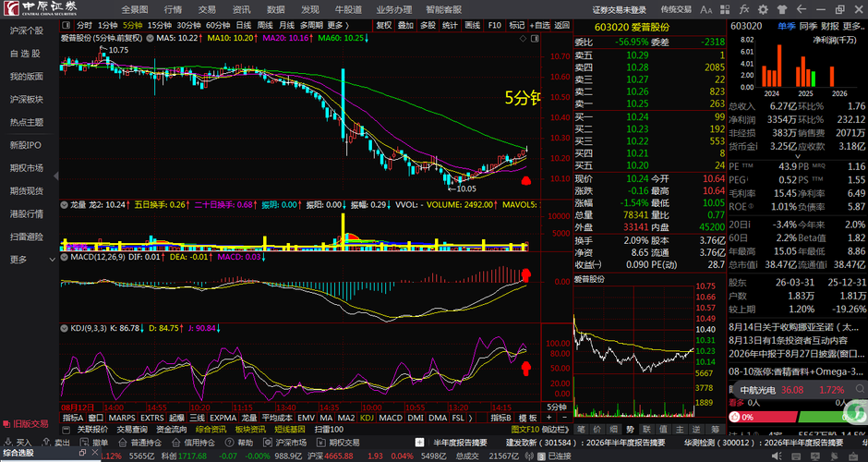Click +自选 add to watchlist
The width and height of the screenshot is (868, 462).
pos(540,25)
